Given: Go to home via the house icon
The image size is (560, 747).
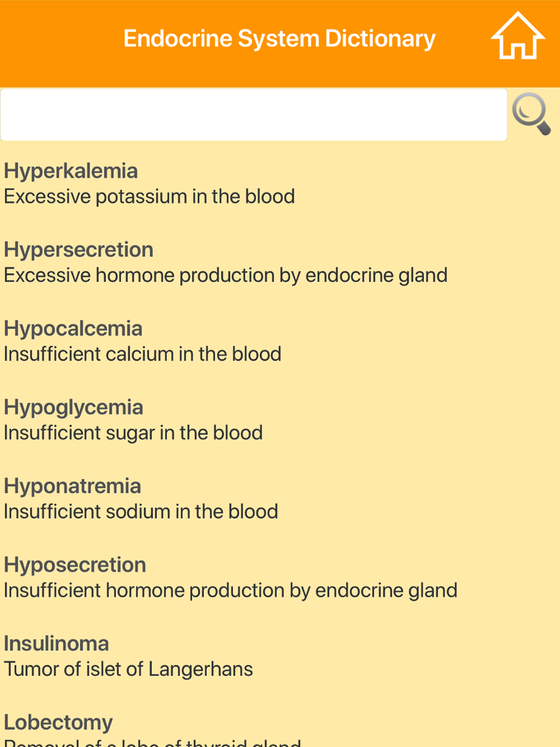Looking at the screenshot, I should pos(518,36).
